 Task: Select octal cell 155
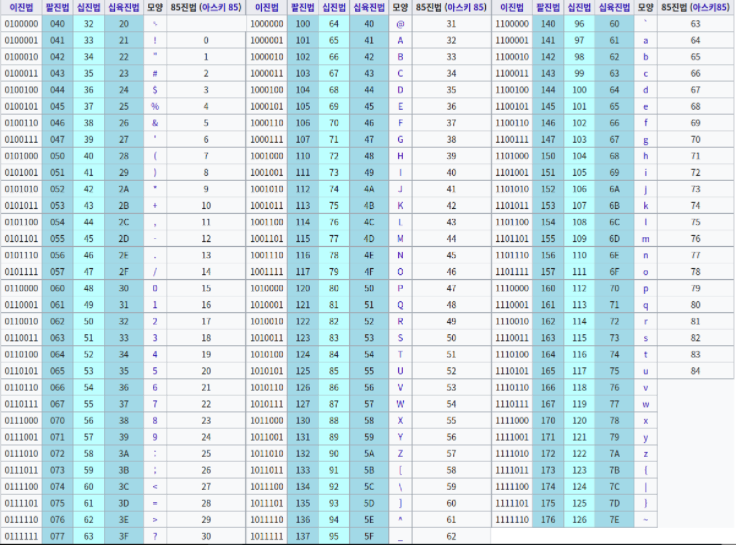[x=548, y=239]
